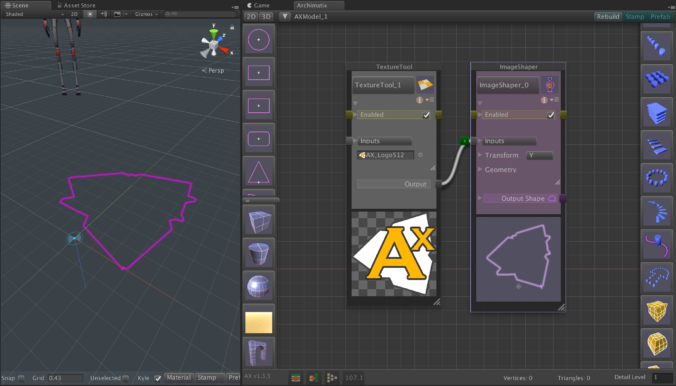676x386 pixels.
Task: Expand the Transform section of ImageShaper
Action: click(480, 155)
